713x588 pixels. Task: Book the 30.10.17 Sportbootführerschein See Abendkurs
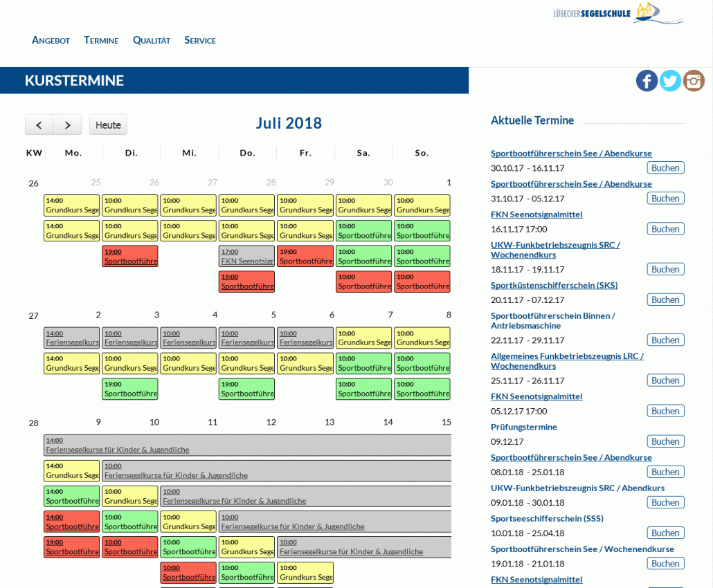tap(665, 167)
